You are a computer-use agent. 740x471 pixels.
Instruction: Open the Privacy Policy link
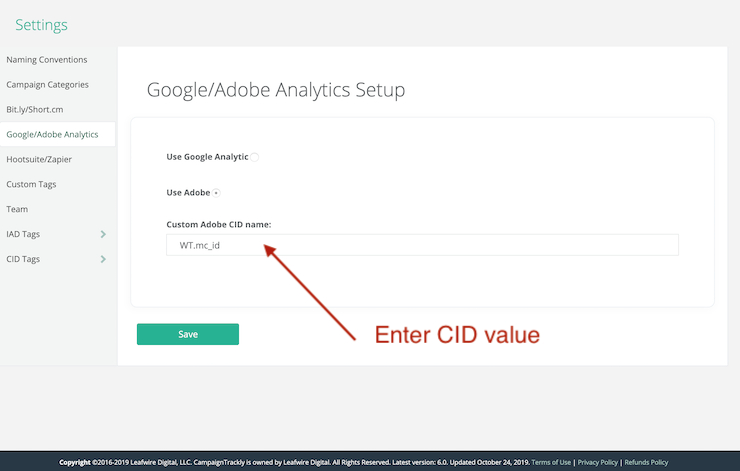[598, 462]
